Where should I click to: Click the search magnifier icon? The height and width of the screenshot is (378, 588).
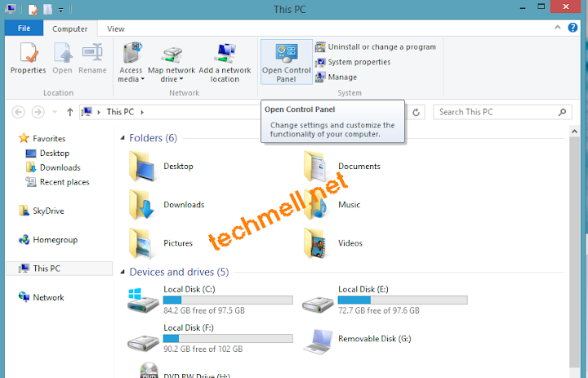pyautogui.click(x=562, y=112)
